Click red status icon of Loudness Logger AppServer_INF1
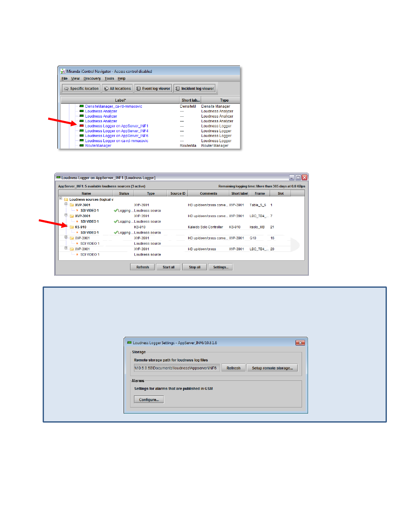Viewport: 411px width, 532px height. click(x=81, y=126)
